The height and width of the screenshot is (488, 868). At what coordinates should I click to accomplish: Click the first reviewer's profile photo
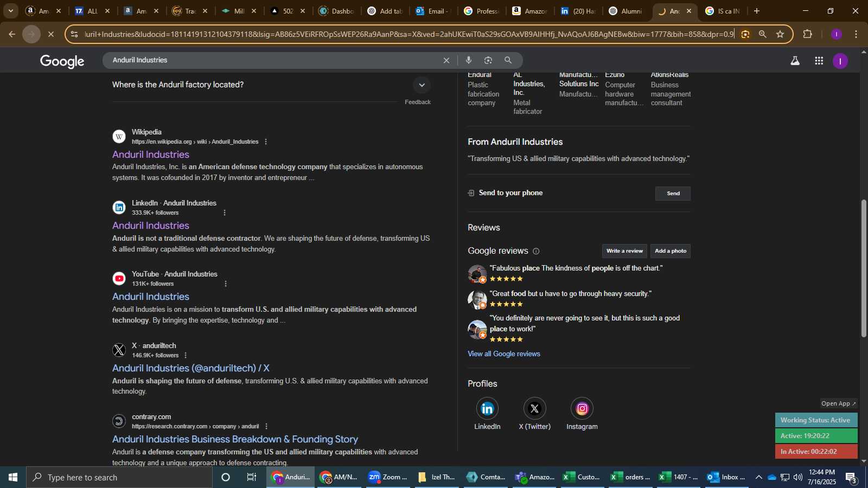click(x=477, y=274)
